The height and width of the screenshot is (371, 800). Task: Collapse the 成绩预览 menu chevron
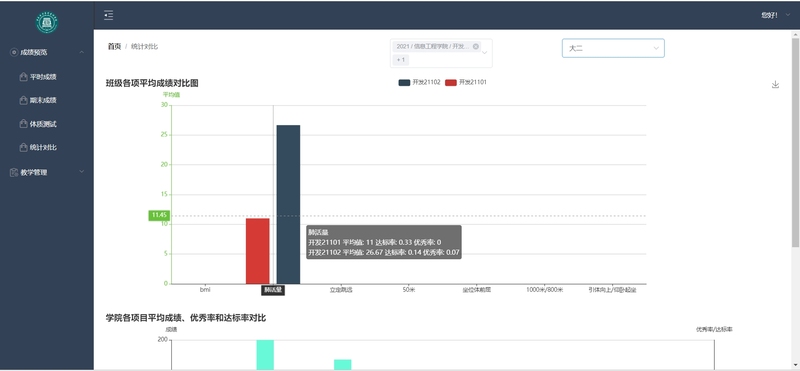[82, 52]
